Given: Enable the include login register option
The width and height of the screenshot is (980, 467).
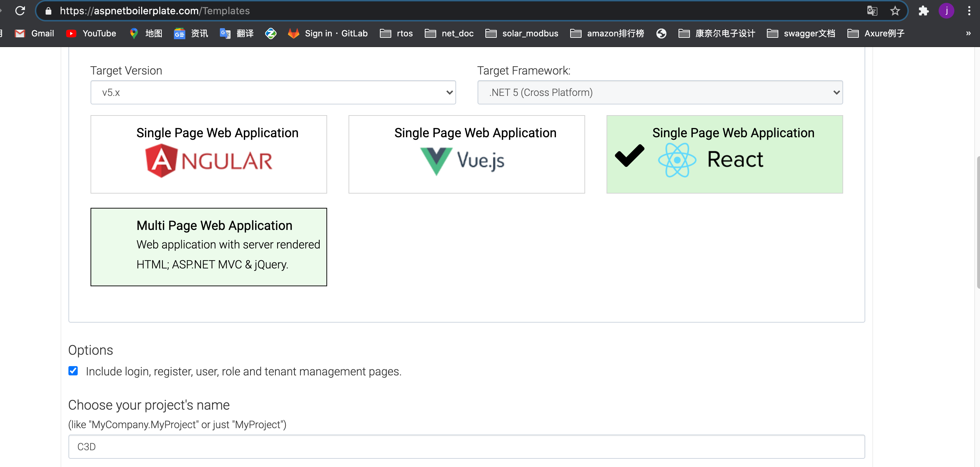Looking at the screenshot, I should coord(72,370).
